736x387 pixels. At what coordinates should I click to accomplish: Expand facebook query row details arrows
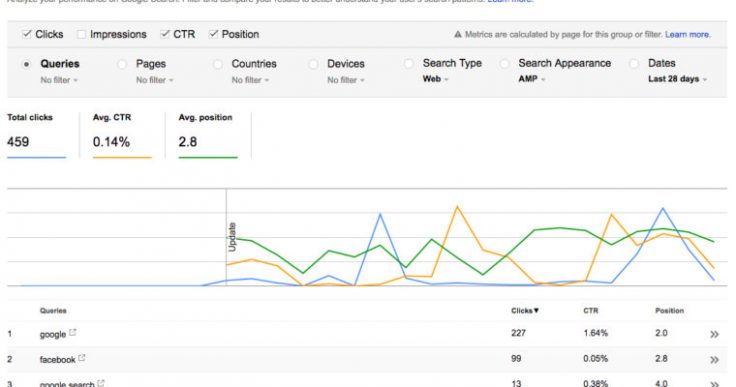point(714,360)
